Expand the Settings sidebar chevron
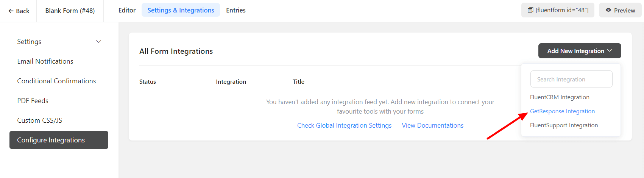Viewport: 644px width, 178px height. point(98,42)
